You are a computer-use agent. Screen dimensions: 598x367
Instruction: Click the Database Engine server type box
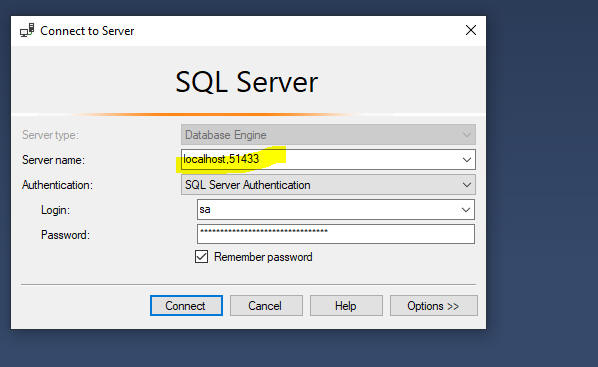coord(328,135)
